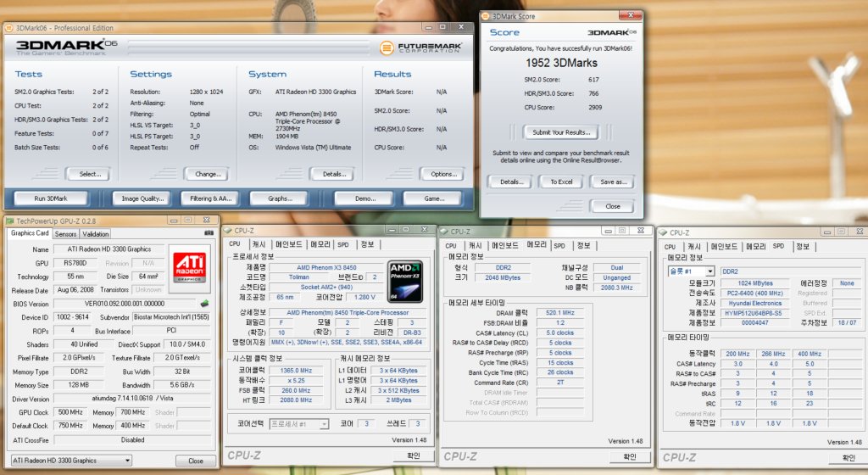This screenshot has height=475, width=868.
Task: Click the 모듈크기 value 1024 MBytes
Action: pyautogui.click(x=755, y=283)
